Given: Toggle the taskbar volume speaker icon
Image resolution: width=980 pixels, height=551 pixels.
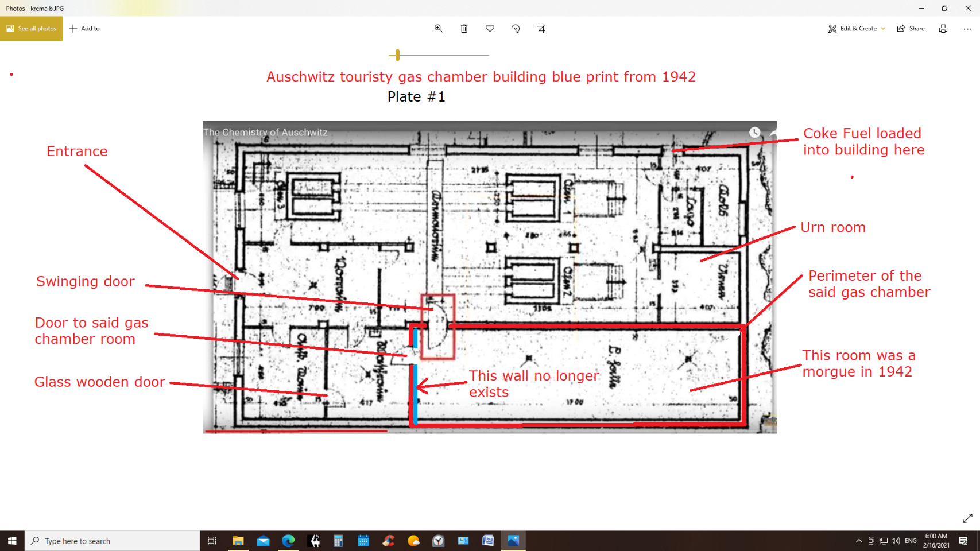Looking at the screenshot, I should point(896,541).
